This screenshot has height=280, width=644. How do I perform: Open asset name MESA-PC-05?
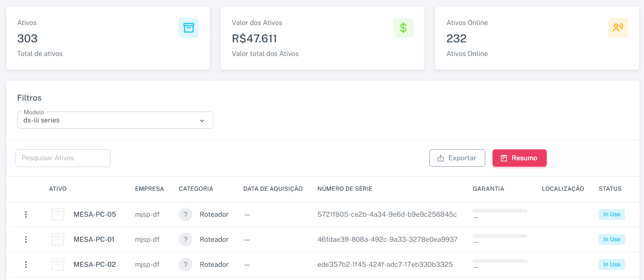tap(95, 214)
